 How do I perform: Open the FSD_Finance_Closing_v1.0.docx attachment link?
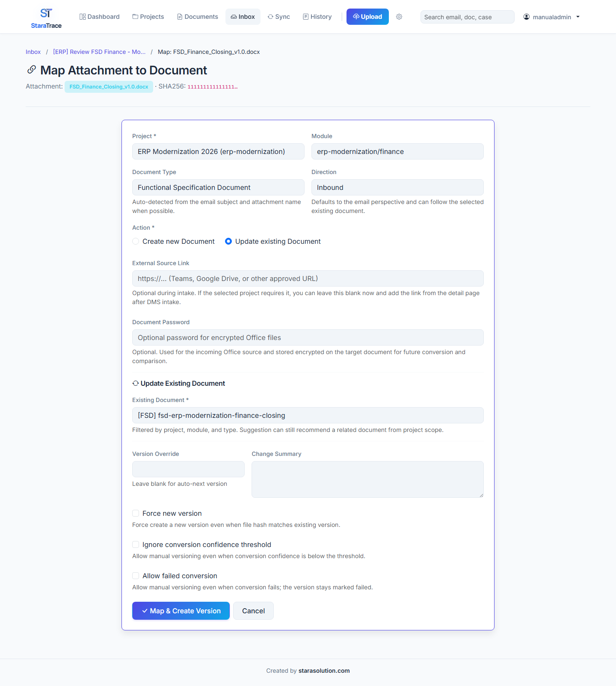pos(109,87)
